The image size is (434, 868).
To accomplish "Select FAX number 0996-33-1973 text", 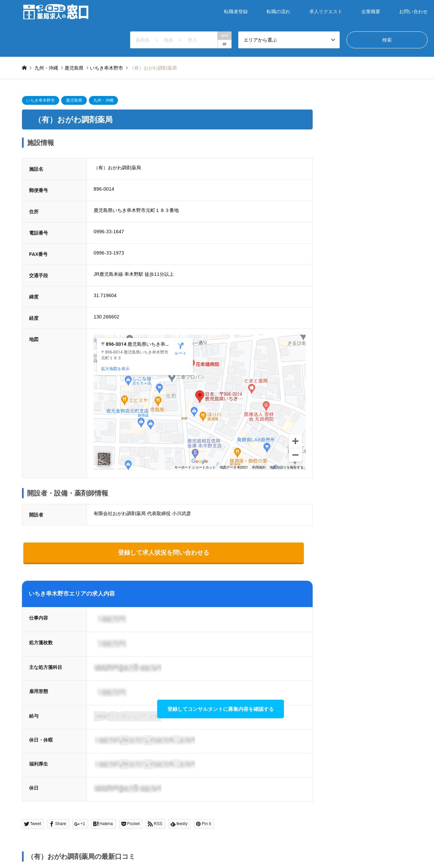I will click(109, 253).
